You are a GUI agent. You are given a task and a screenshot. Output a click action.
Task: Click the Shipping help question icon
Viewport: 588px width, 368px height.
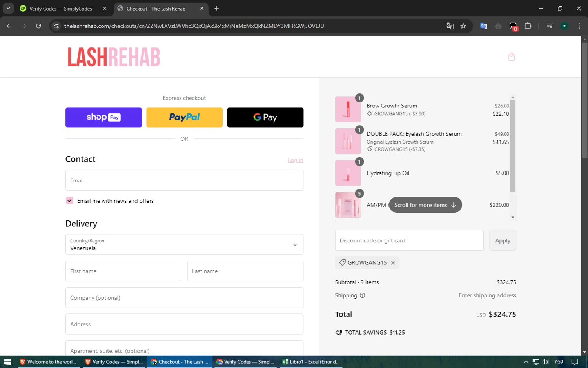pyautogui.click(x=362, y=295)
